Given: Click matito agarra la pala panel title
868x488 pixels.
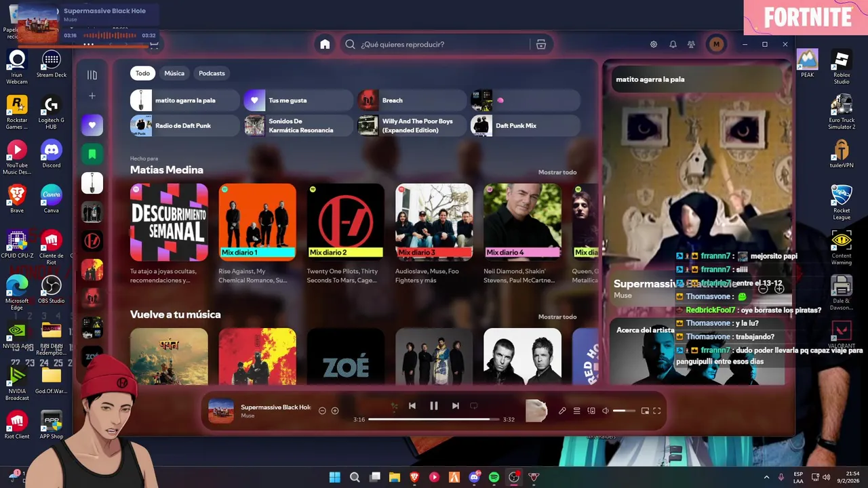Looking at the screenshot, I should click(650, 79).
